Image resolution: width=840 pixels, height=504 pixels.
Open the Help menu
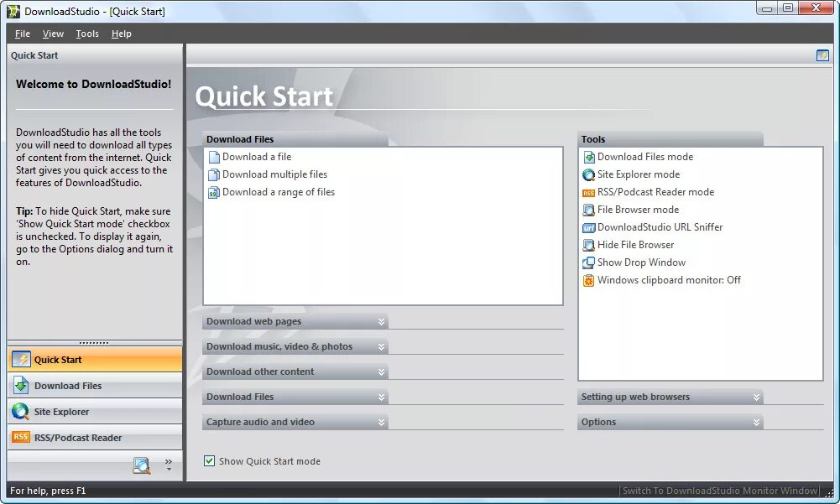click(x=122, y=34)
